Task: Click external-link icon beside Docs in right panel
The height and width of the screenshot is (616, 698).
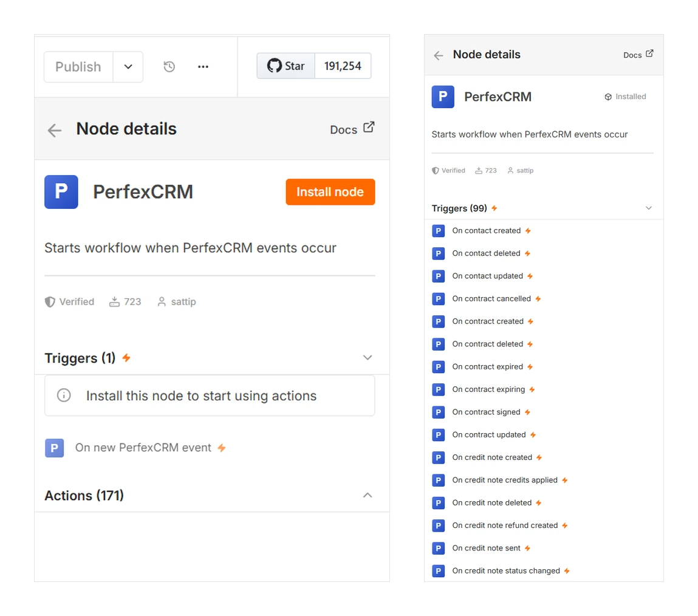Action: click(x=649, y=53)
